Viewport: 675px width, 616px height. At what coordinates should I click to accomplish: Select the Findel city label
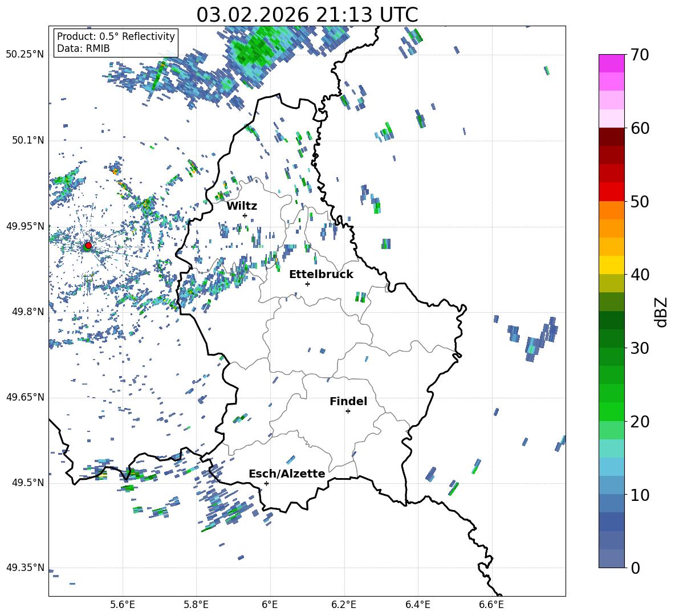348,402
